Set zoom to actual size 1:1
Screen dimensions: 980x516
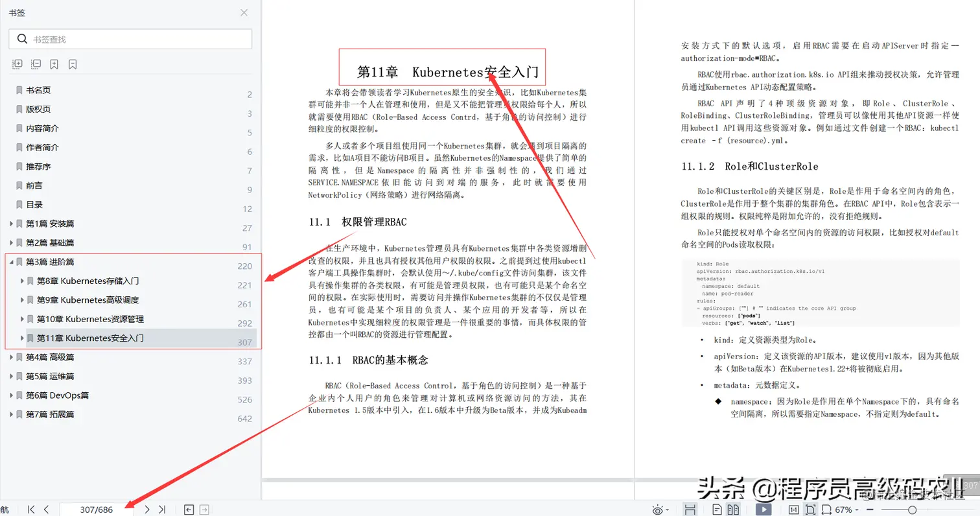tap(793, 510)
